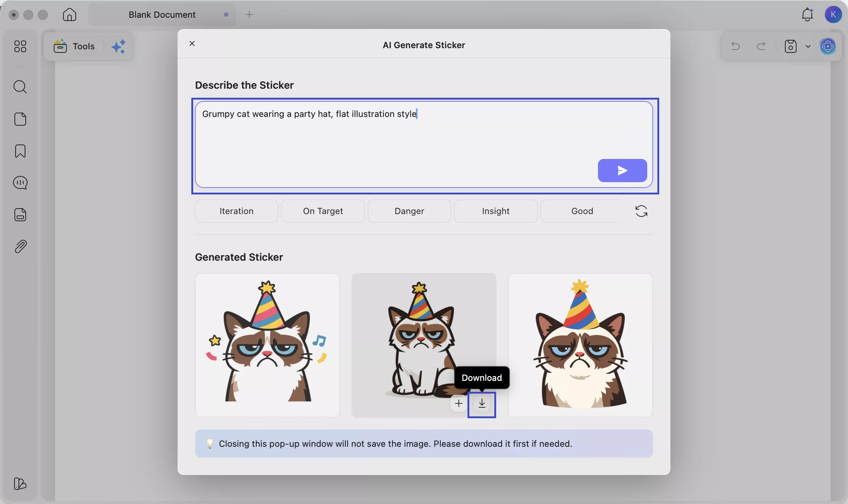
Task: Refresh the suggested keyword chips
Action: 641,211
